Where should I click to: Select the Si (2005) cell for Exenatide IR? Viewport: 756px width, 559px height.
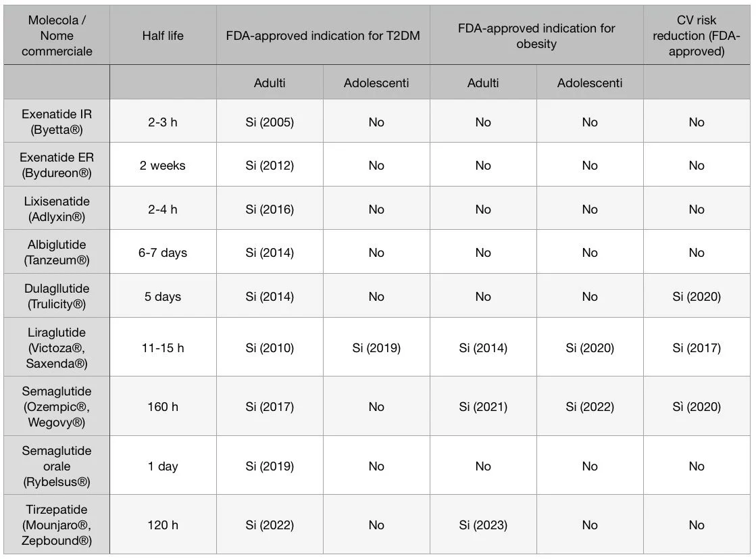[270, 122]
